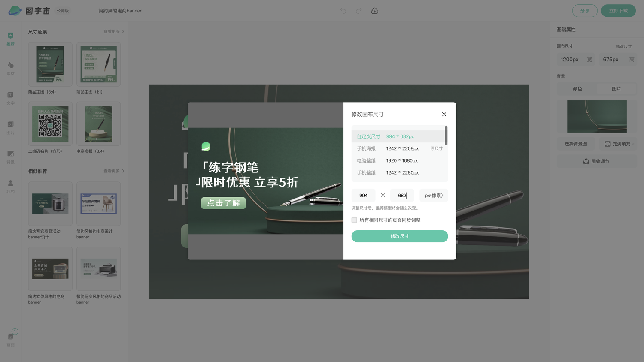Viewport: 644px width, 362px height.
Task: Open the 页面 pages icon
Action: tap(10, 339)
